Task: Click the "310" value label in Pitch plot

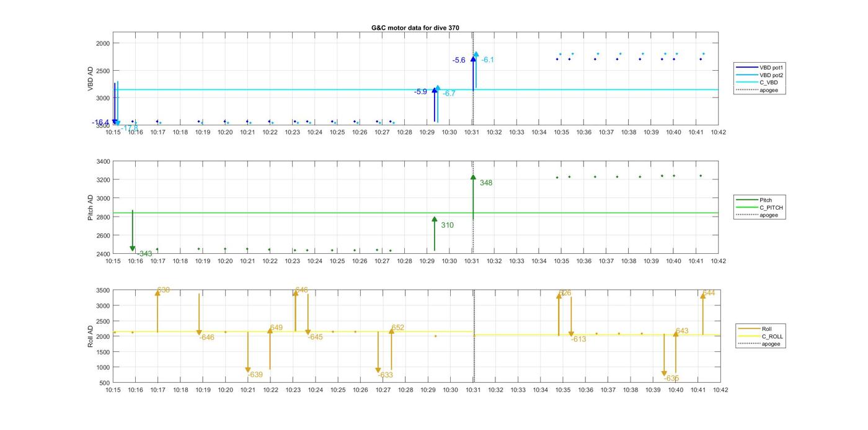Action: [x=448, y=225]
